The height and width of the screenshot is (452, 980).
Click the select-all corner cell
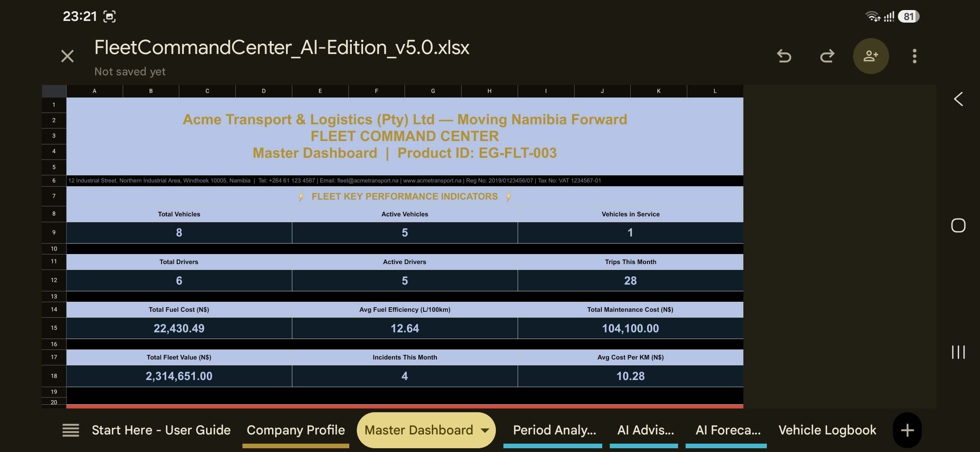(54, 91)
